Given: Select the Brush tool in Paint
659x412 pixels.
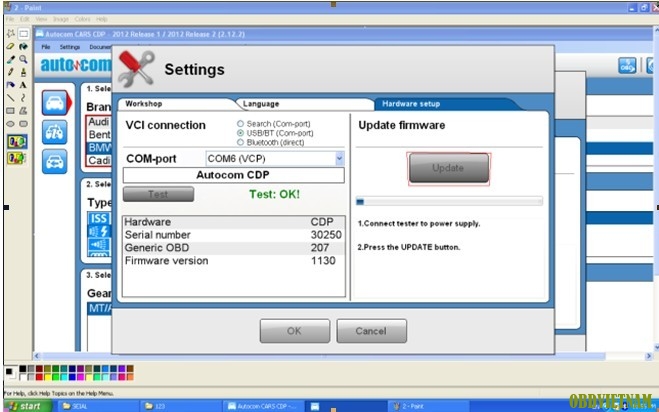Looking at the screenshot, I should (24, 72).
